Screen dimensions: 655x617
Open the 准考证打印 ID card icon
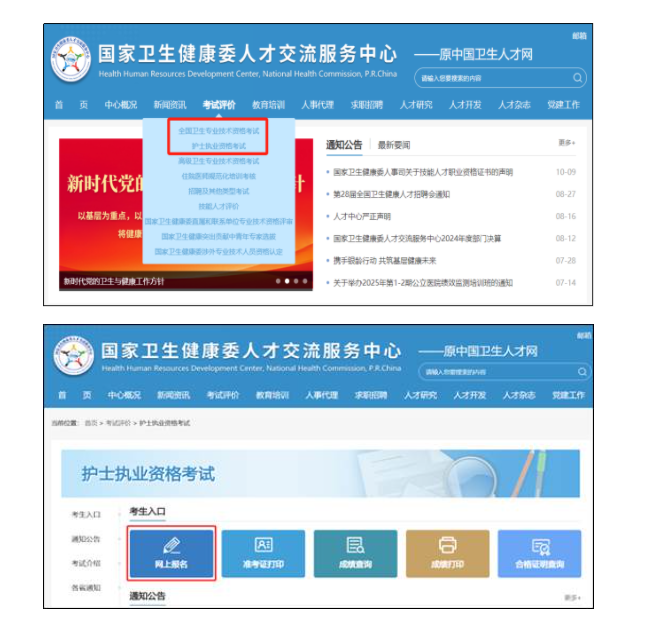click(263, 551)
